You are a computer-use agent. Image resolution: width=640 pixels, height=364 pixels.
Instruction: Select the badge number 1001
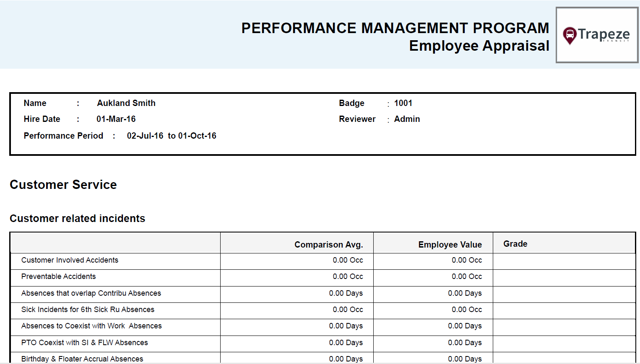coord(403,103)
